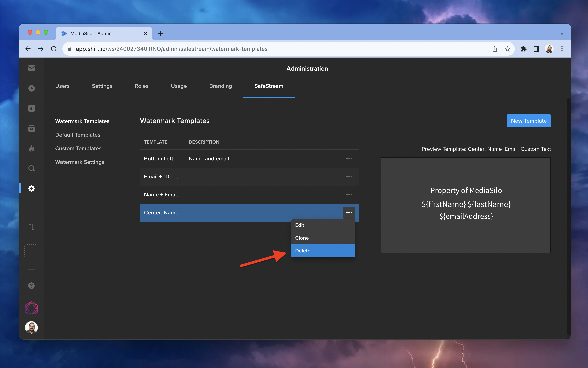Image resolution: width=588 pixels, height=368 pixels.
Task: Switch to the Roles tab
Action: [141, 86]
